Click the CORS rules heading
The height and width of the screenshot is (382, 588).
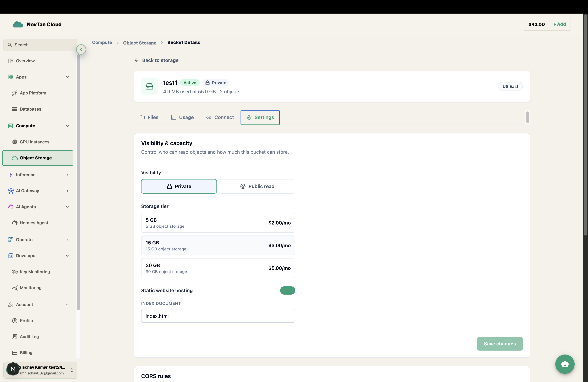click(156, 376)
